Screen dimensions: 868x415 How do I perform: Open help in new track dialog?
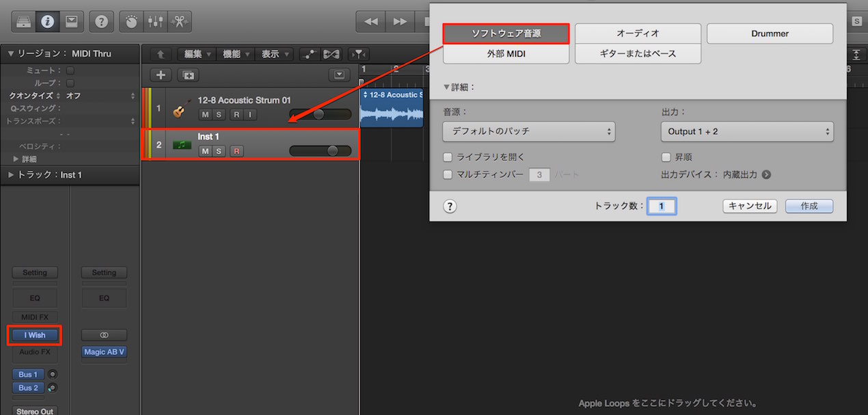450,206
